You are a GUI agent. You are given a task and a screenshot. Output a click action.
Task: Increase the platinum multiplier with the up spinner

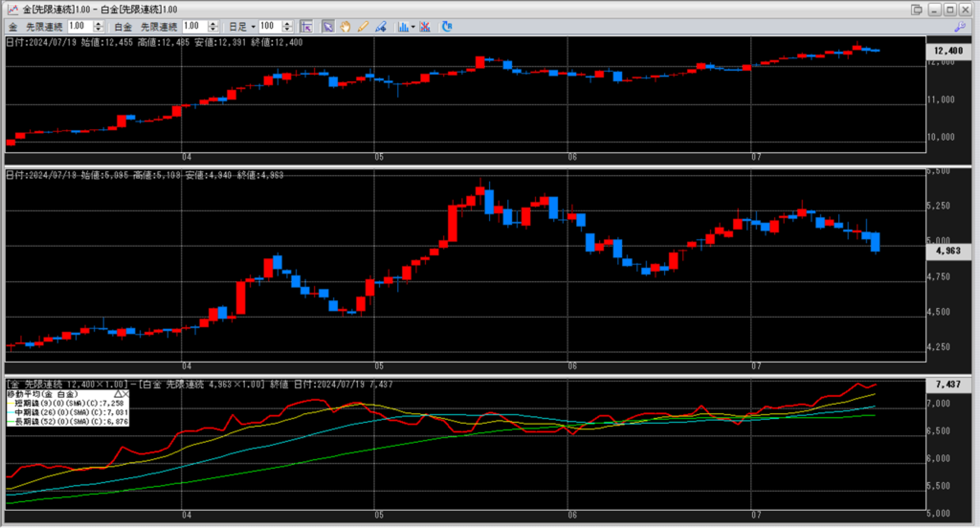pos(213,24)
